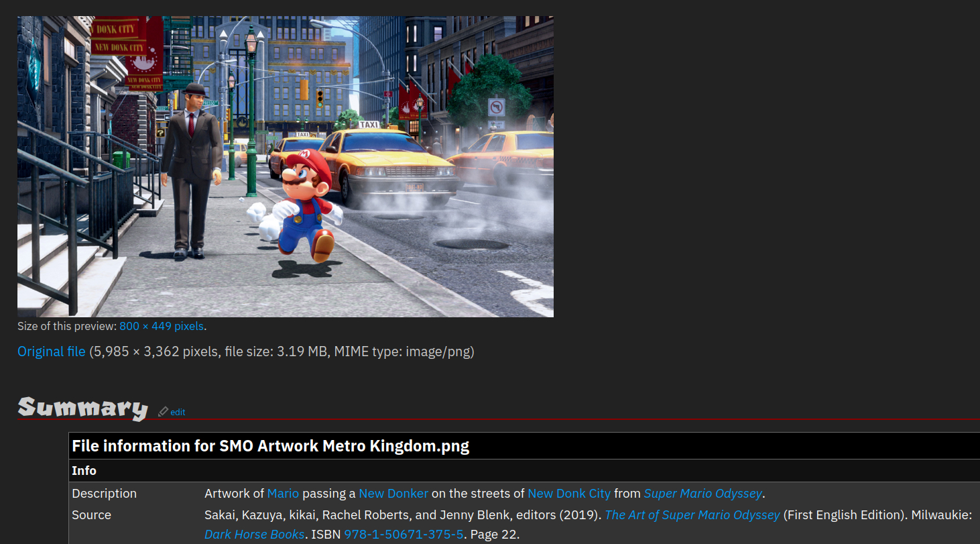Image resolution: width=980 pixels, height=544 pixels.
Task: Open the New Donker link
Action: [x=393, y=494]
